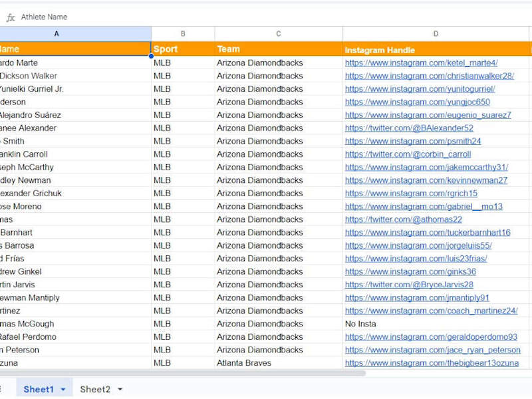Select the Ginkel name cell

click(x=75, y=272)
